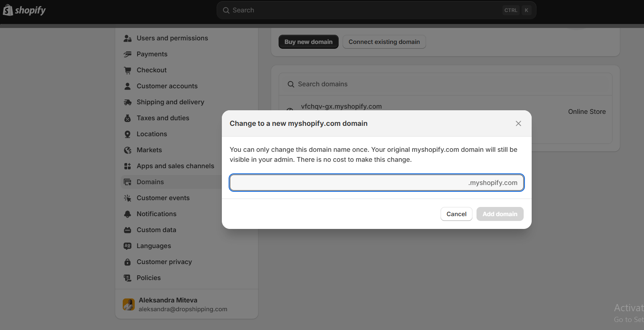
Task: Click the Add domain button
Action: (500, 214)
